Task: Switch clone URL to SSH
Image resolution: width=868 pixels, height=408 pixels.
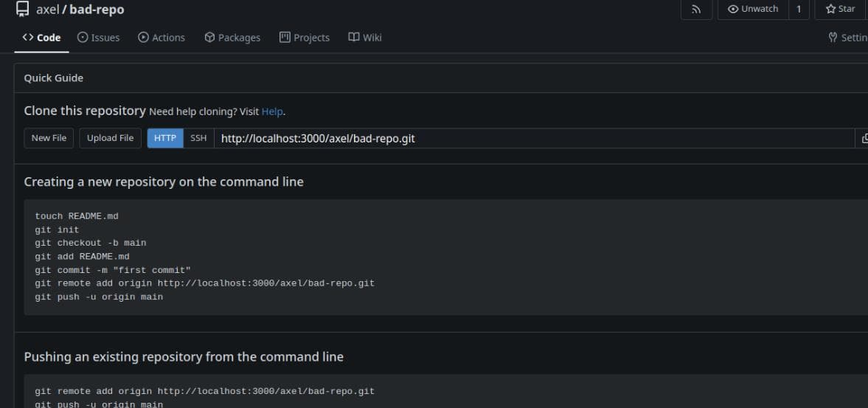Action: [198, 139]
